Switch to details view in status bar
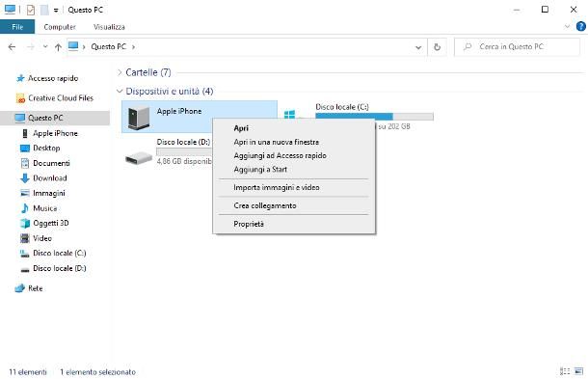Viewport: 588px width, 379px height. (564, 371)
